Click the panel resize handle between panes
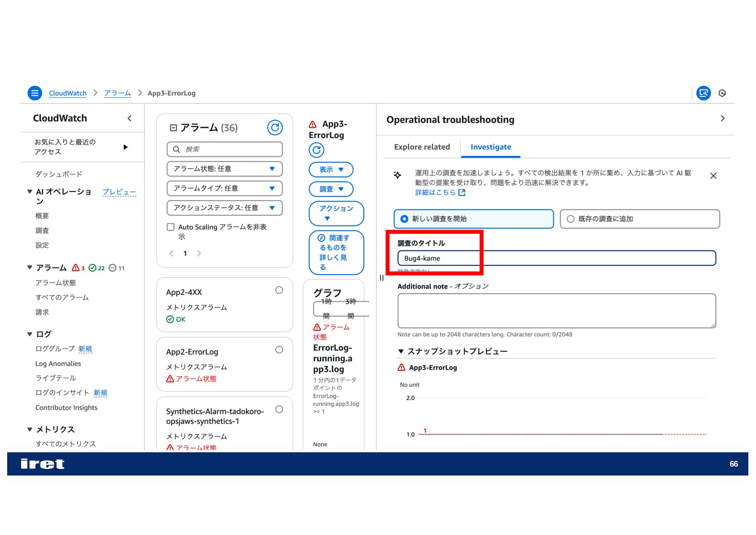Viewport: 756px width, 535px height. [381, 278]
